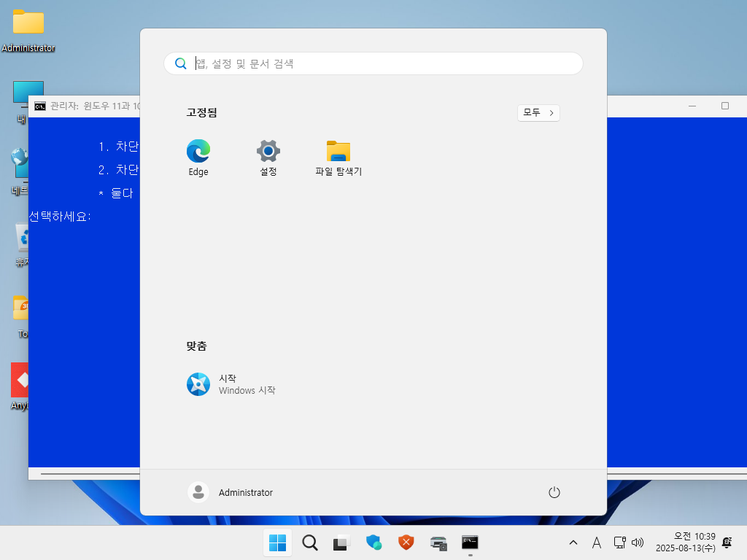Screen dimensions: 747x560
Task: Select the red AnyDesk desktop icon
Action: point(20,386)
